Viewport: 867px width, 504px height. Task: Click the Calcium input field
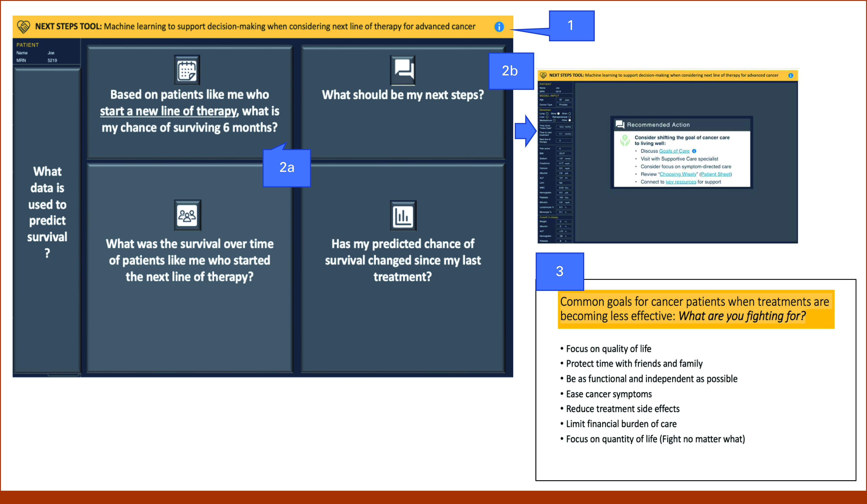[x=564, y=168]
